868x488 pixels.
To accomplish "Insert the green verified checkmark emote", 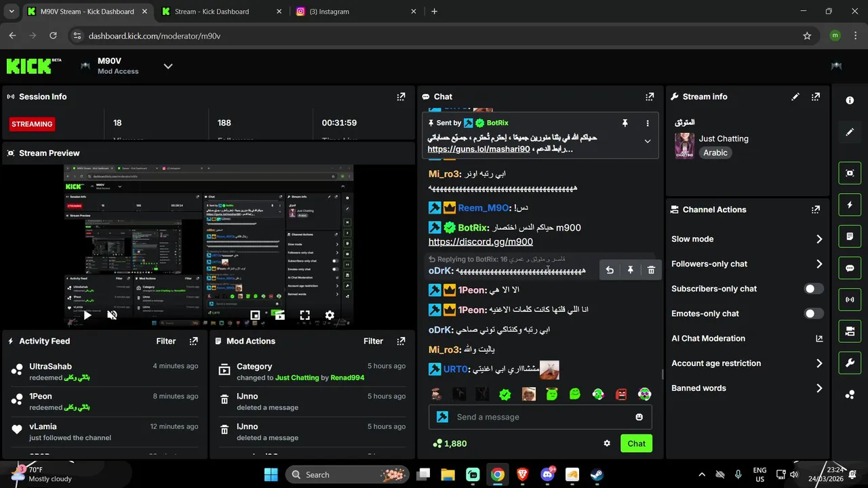I will tap(505, 394).
